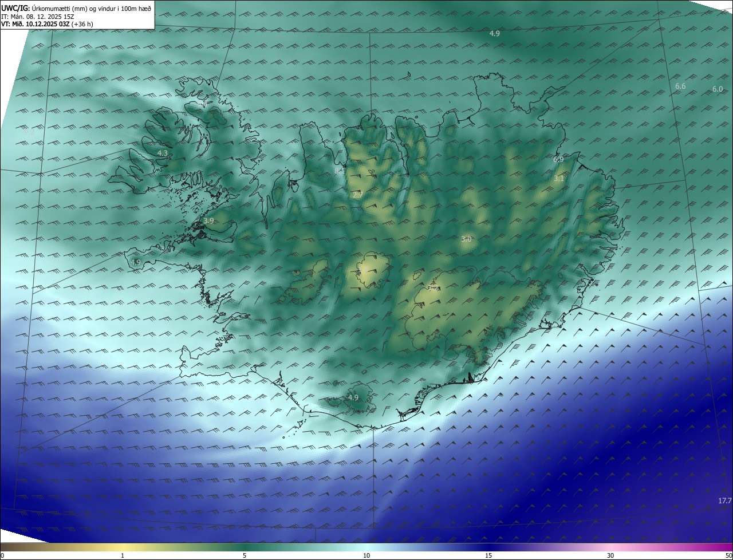This screenshot has height=560, width=733.
Task: Click the 4.3 value in the Westfjords
Action: click(163, 153)
